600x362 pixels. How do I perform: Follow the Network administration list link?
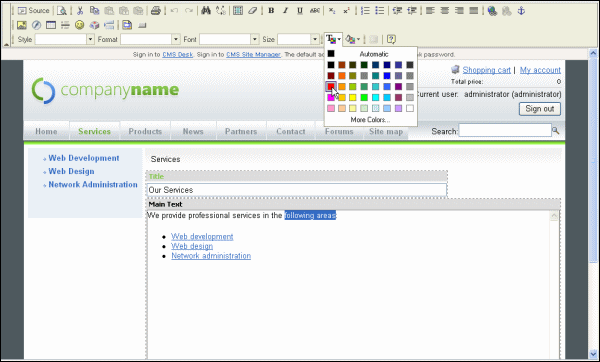point(211,256)
